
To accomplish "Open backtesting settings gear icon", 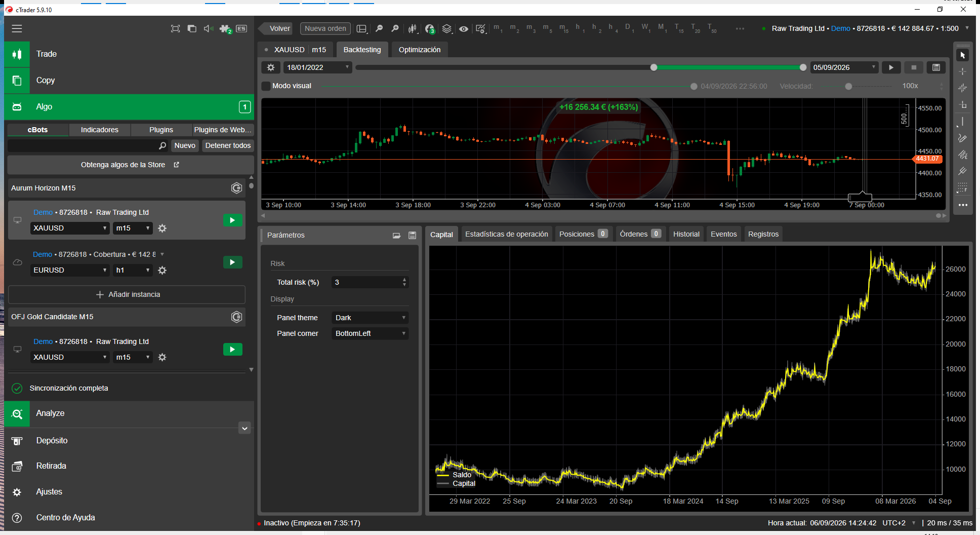I will tap(271, 67).
